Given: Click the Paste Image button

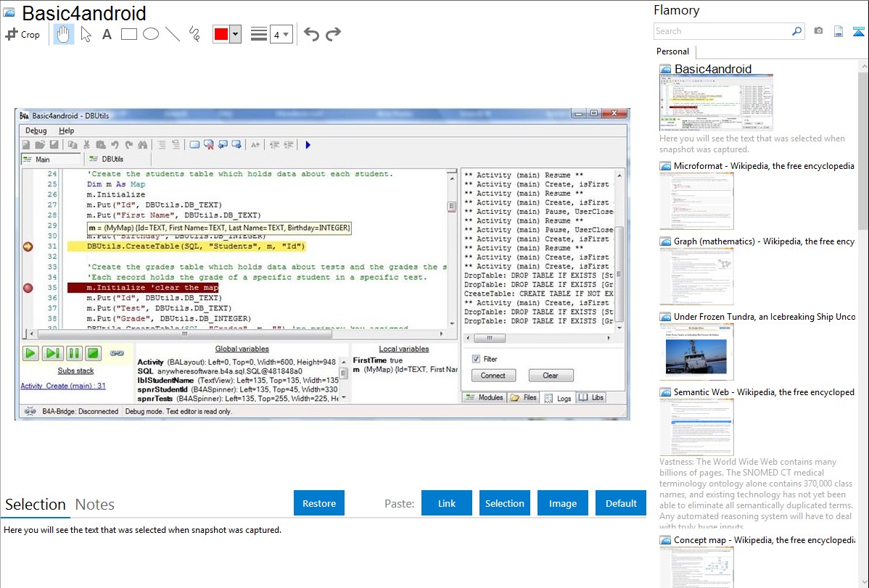Looking at the screenshot, I should click(x=562, y=503).
